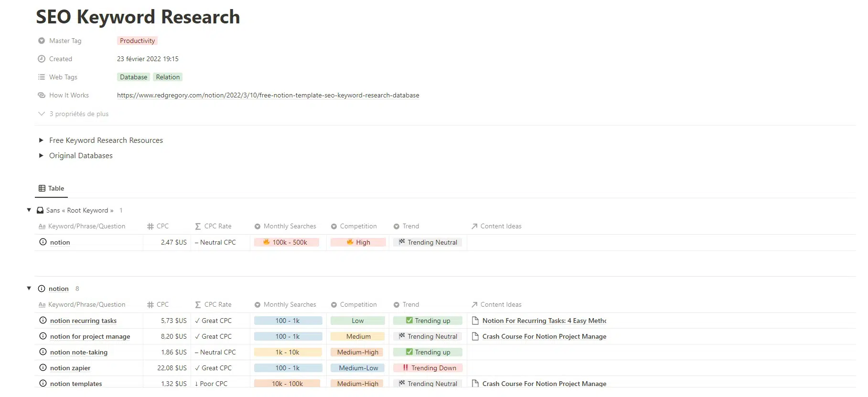
Task: Expand the Original Databases toggle
Action: click(41, 156)
